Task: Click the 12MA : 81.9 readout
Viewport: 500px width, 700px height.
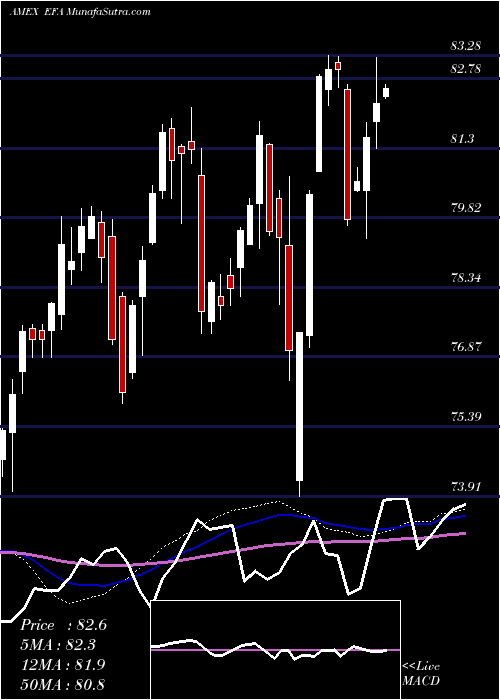Action: click(x=63, y=665)
